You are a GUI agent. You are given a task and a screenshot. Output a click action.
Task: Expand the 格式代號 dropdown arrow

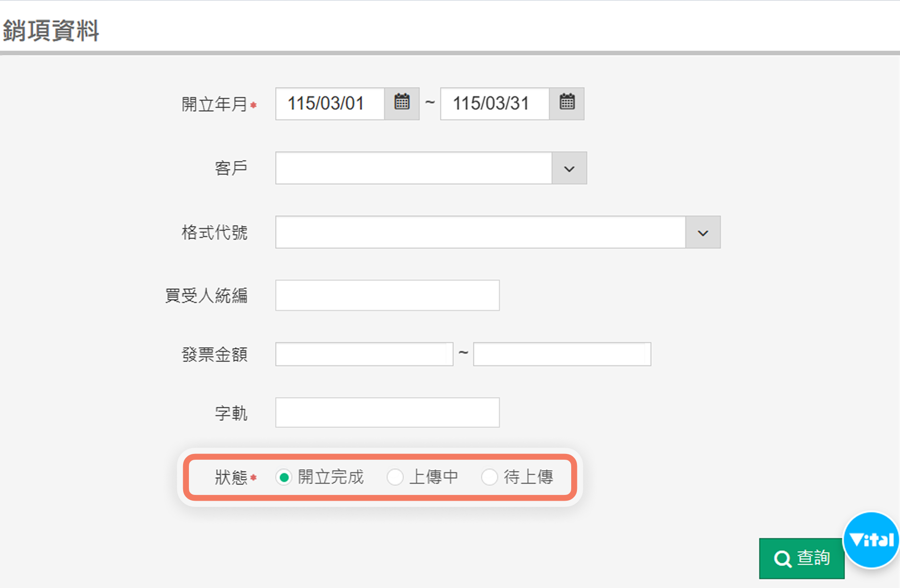click(703, 233)
